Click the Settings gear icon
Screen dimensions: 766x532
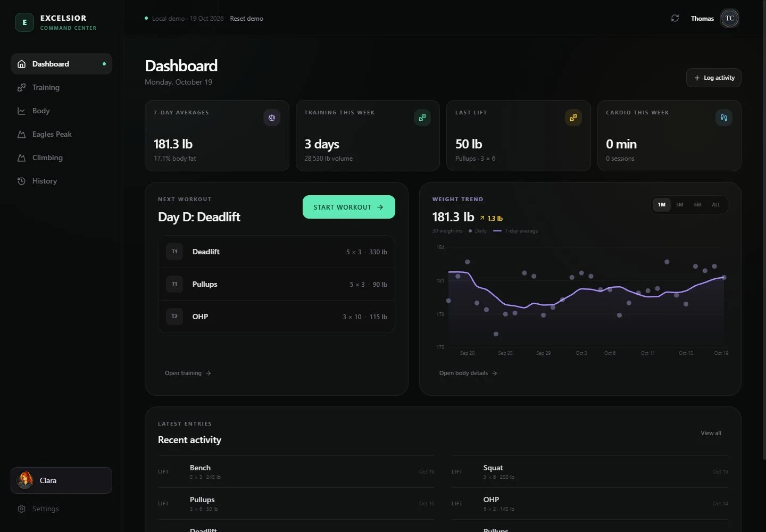tap(21, 509)
